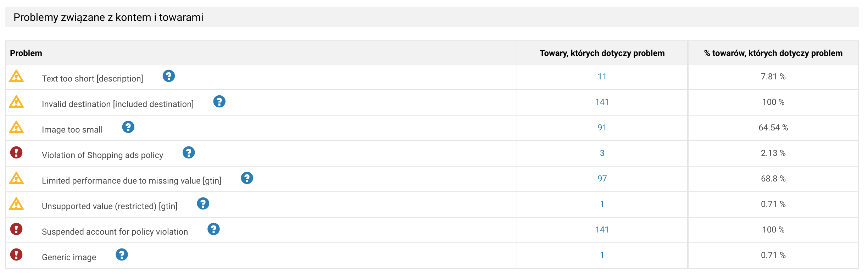The image size is (868, 280).
Task: Click warning triangle on Text too short row
Action: tap(16, 76)
